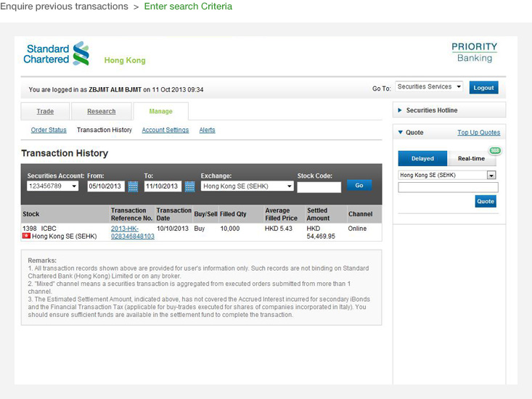The image size is (532, 399).
Task: Click the Channel column header
Action: (360, 214)
